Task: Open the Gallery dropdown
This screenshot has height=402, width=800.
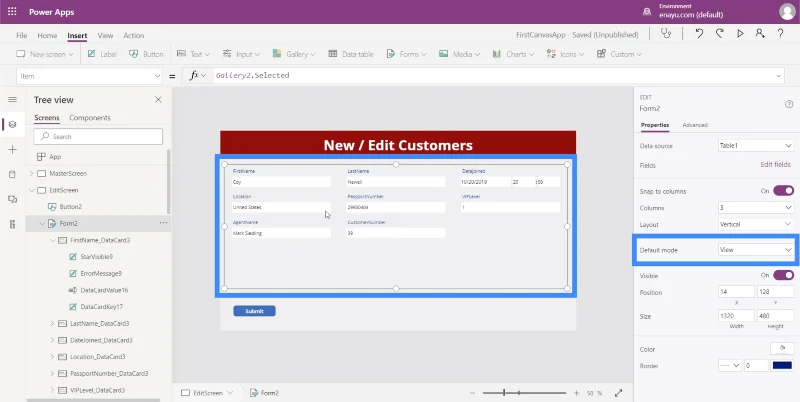Action: click(294, 54)
